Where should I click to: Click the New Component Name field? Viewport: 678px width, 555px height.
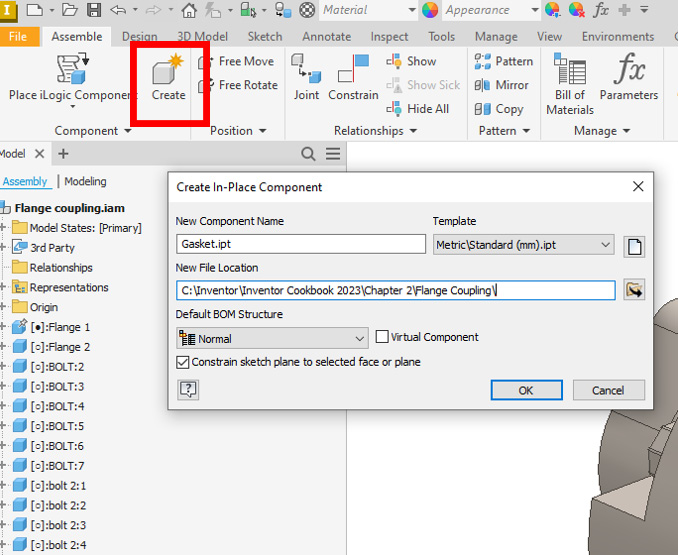point(301,244)
